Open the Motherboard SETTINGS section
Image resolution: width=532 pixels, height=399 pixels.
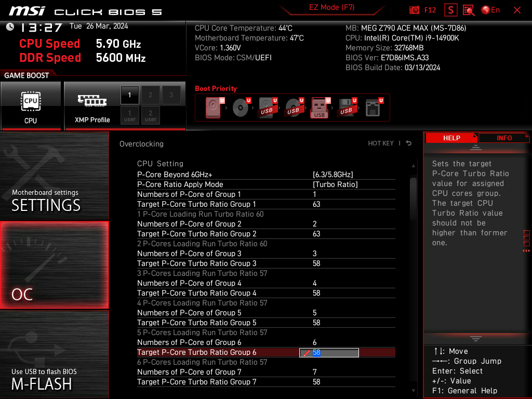[54, 176]
